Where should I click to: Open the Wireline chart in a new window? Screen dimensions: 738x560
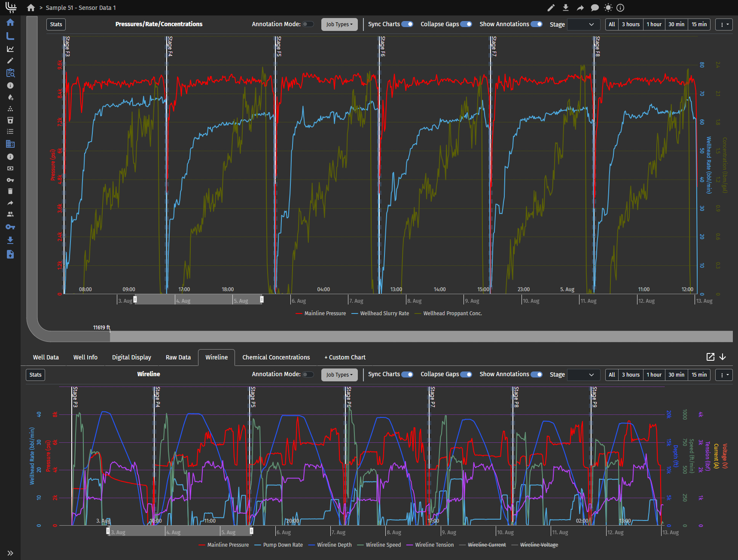tap(711, 357)
